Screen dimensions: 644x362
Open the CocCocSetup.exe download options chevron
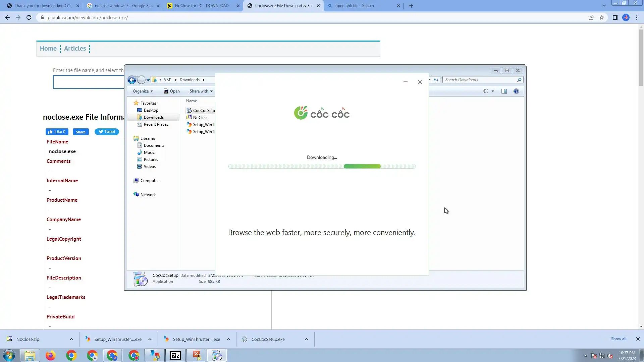[x=307, y=339]
